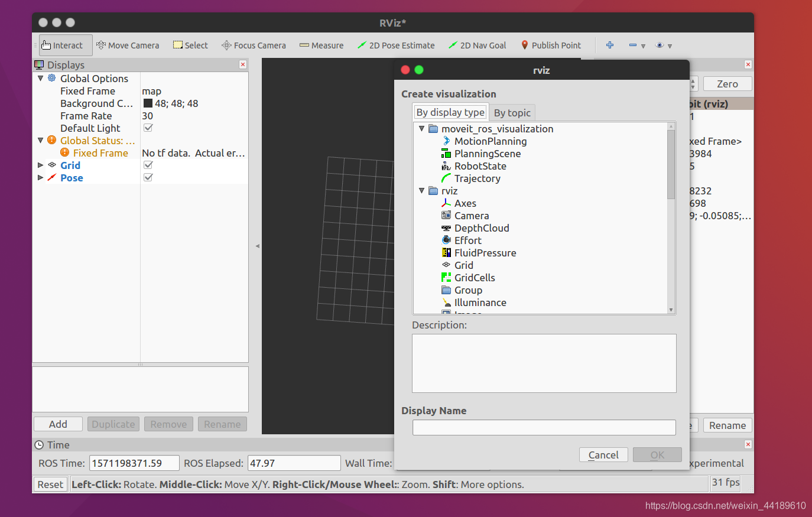Toggle the Default Light checkbox
812x517 pixels.
click(x=148, y=128)
